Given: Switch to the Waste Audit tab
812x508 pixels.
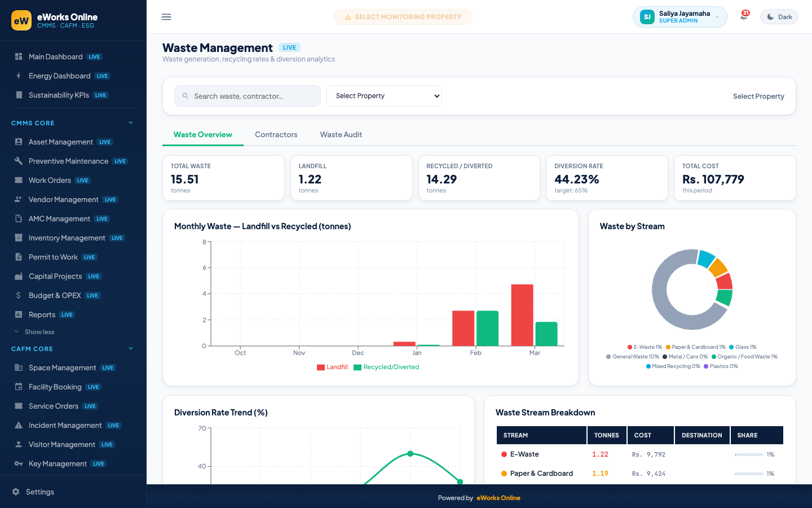Looking at the screenshot, I should [x=341, y=134].
